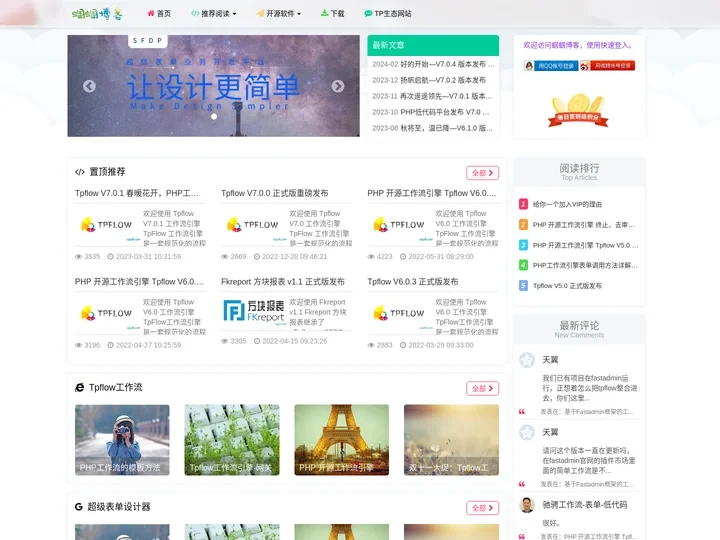The width and height of the screenshot is (720, 540).
Task: Click clock icon beside 2023-03-31 10:31:59
Action: pyautogui.click(x=110, y=257)
